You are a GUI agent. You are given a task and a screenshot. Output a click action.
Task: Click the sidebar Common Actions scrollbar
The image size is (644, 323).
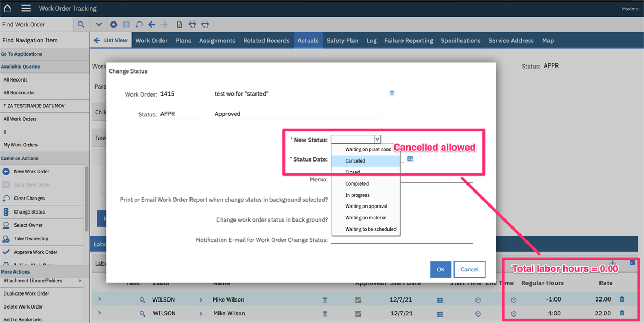point(86,199)
